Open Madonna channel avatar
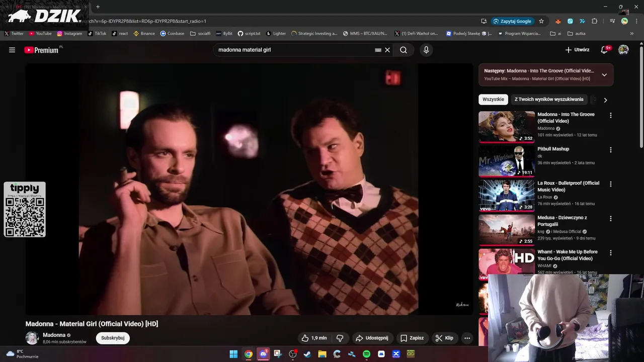 32,338
